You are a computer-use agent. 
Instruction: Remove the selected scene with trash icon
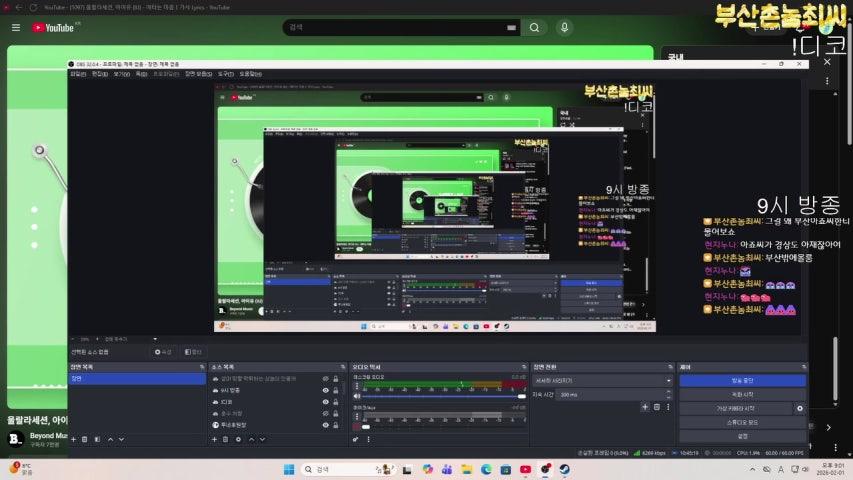click(x=85, y=439)
